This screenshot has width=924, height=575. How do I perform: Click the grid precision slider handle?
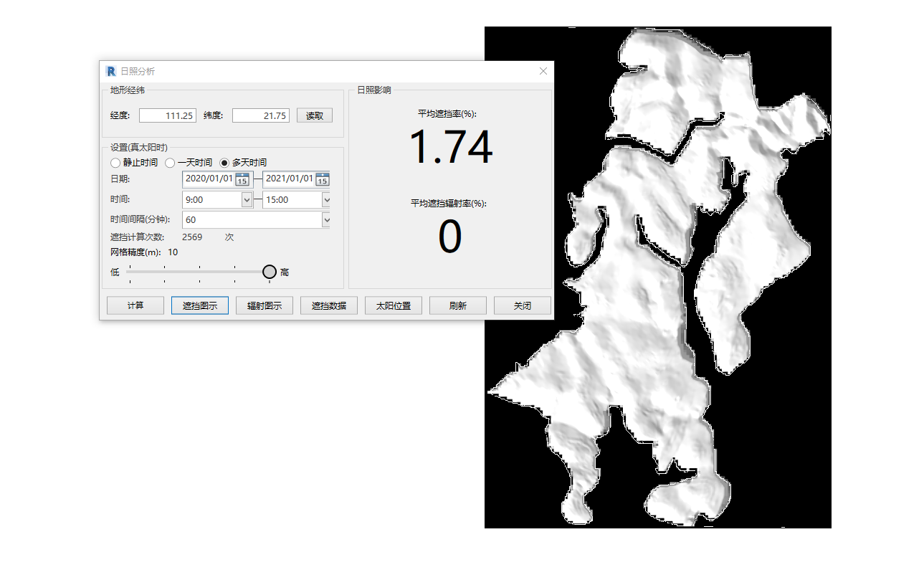[x=270, y=272]
